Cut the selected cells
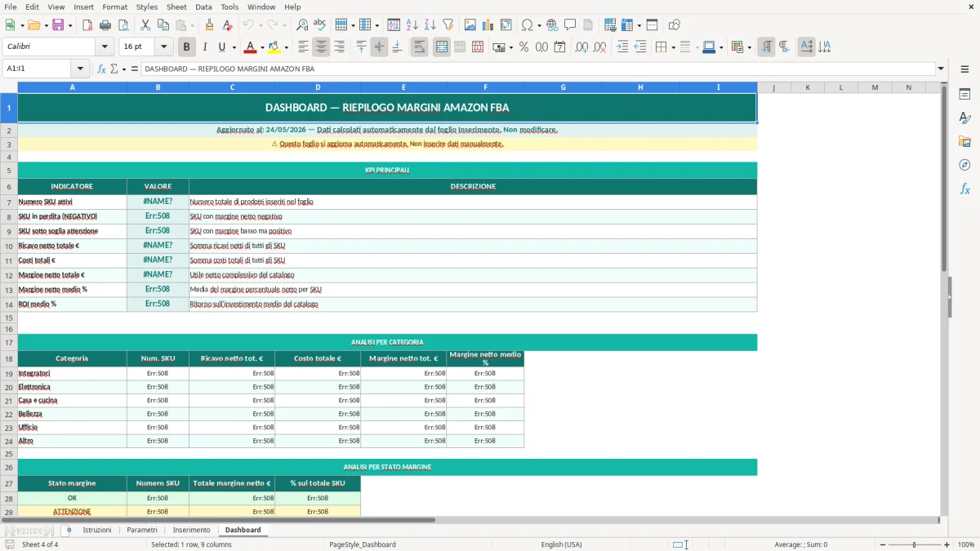The height and width of the screenshot is (551, 980). 145,25
